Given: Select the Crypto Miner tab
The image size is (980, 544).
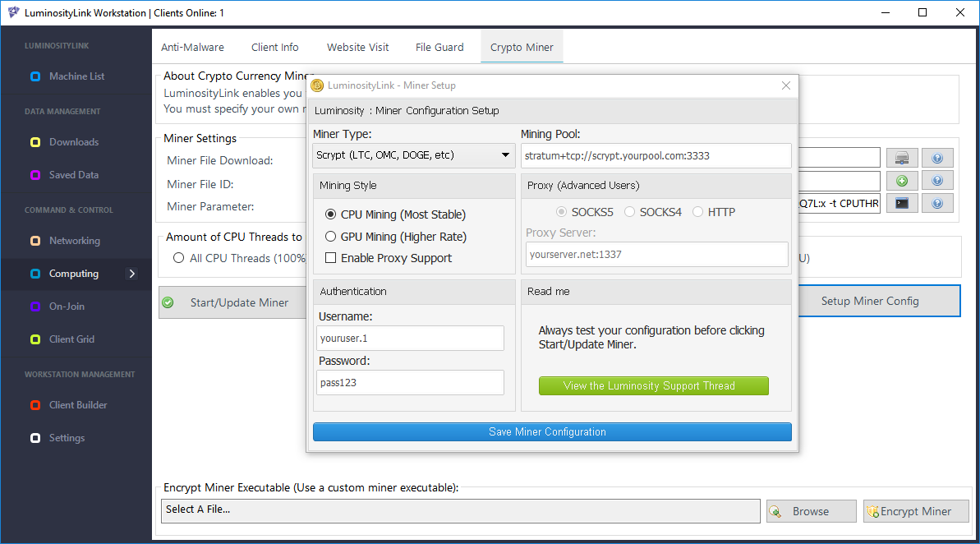Looking at the screenshot, I should click(x=522, y=48).
